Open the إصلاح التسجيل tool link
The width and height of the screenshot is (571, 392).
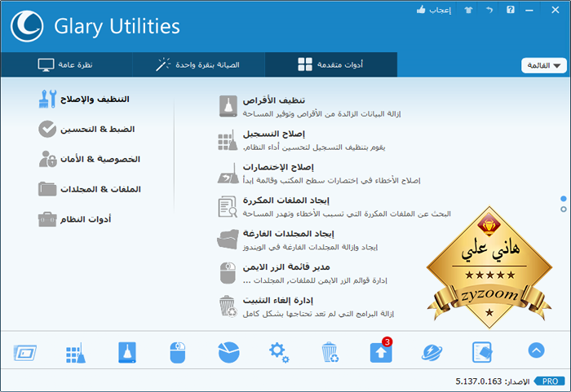pos(274,134)
